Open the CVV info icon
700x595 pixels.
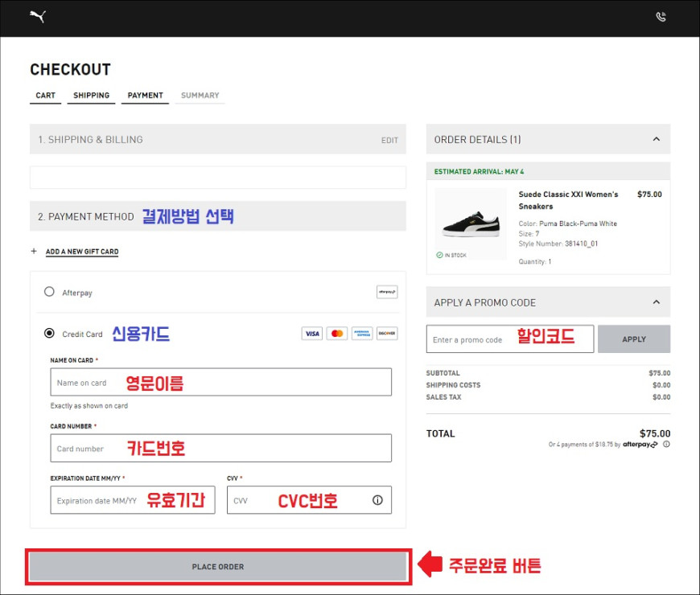point(377,500)
